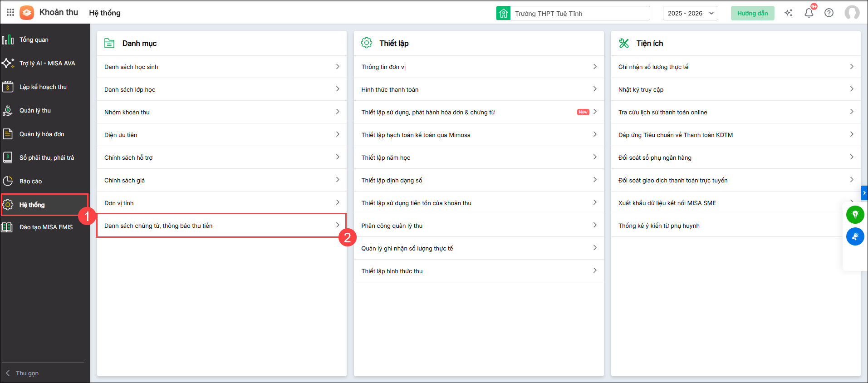This screenshot has height=383, width=868.
Task: Select Quản lý hóa đơn in sidebar
Action: 42,134
